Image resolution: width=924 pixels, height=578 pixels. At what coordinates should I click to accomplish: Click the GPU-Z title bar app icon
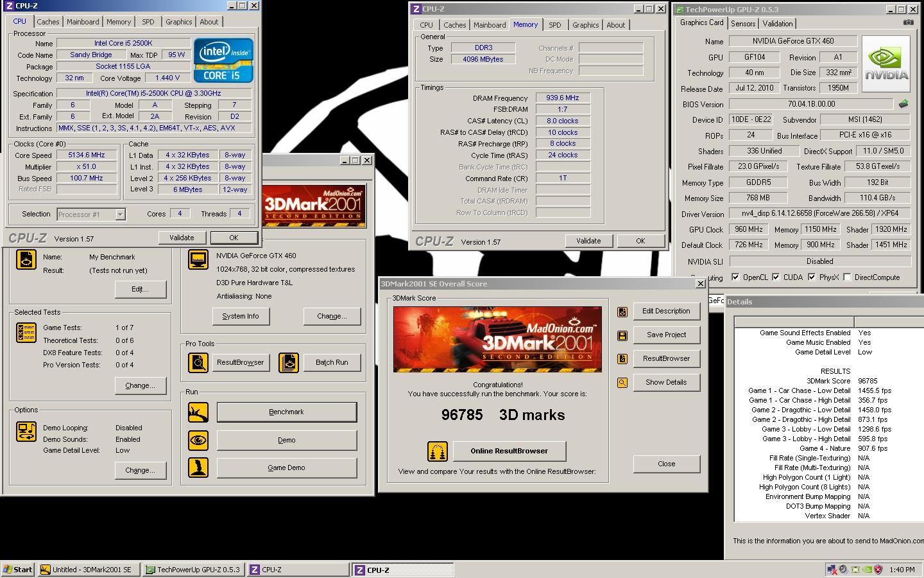point(679,10)
